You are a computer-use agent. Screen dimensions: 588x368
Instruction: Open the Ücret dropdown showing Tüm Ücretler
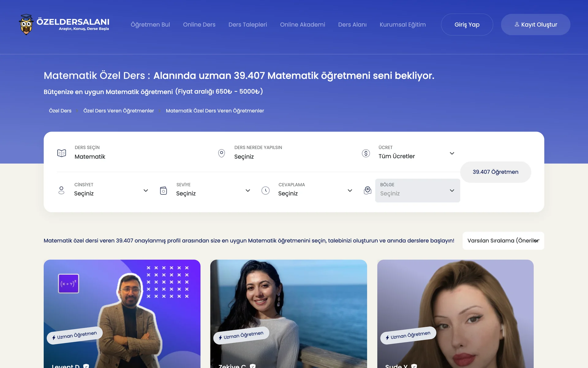(417, 153)
